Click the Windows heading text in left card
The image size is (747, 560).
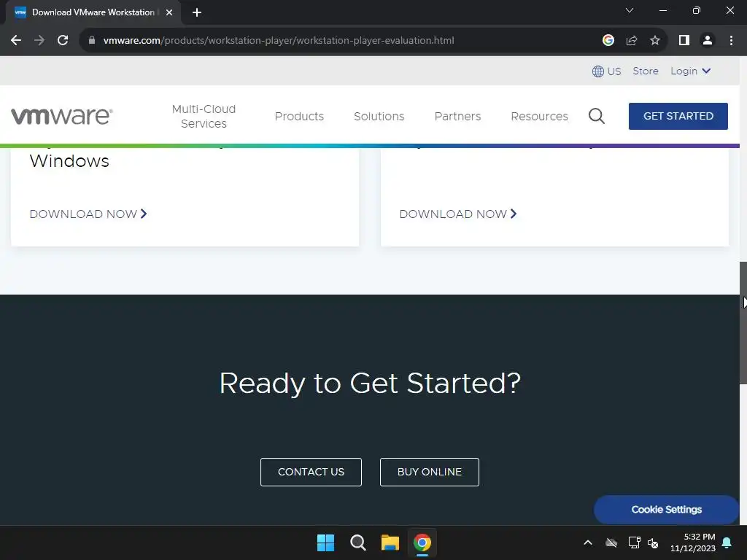(69, 161)
